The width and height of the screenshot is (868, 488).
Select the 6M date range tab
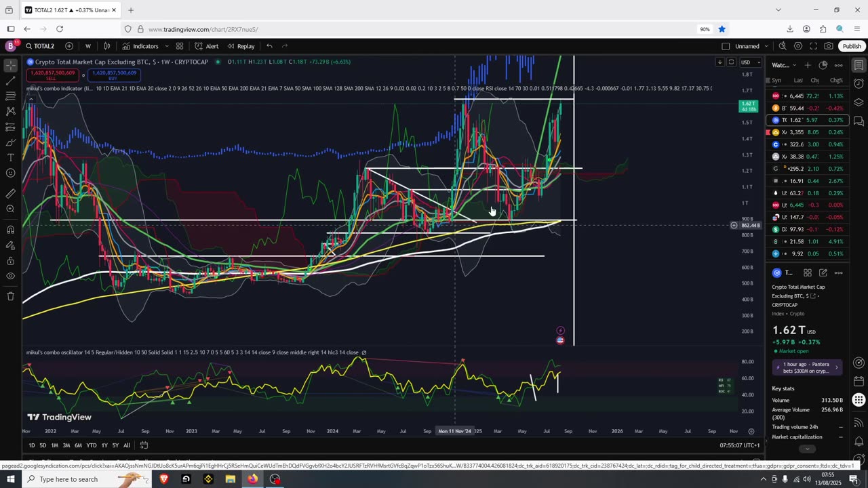point(78,445)
